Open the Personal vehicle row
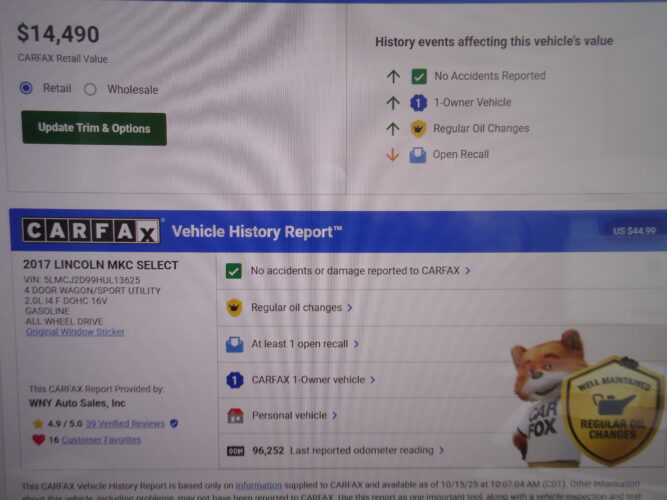This screenshot has height=500, width=667. [366, 415]
